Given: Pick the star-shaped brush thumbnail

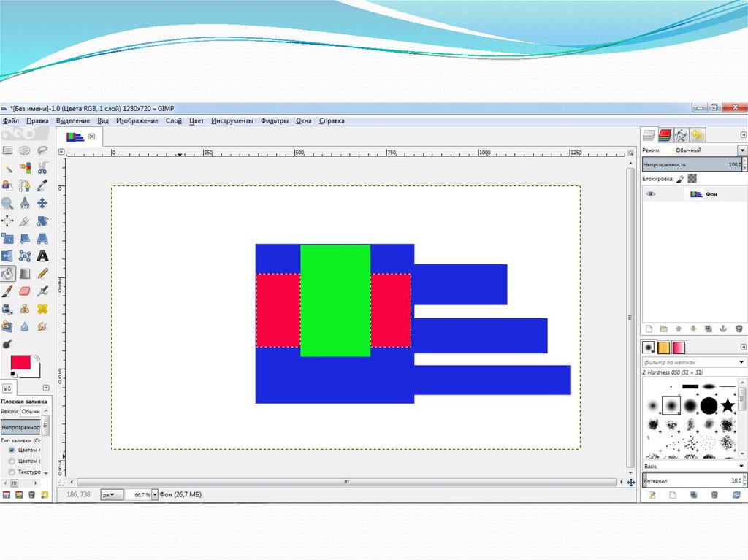Looking at the screenshot, I should tap(728, 405).
